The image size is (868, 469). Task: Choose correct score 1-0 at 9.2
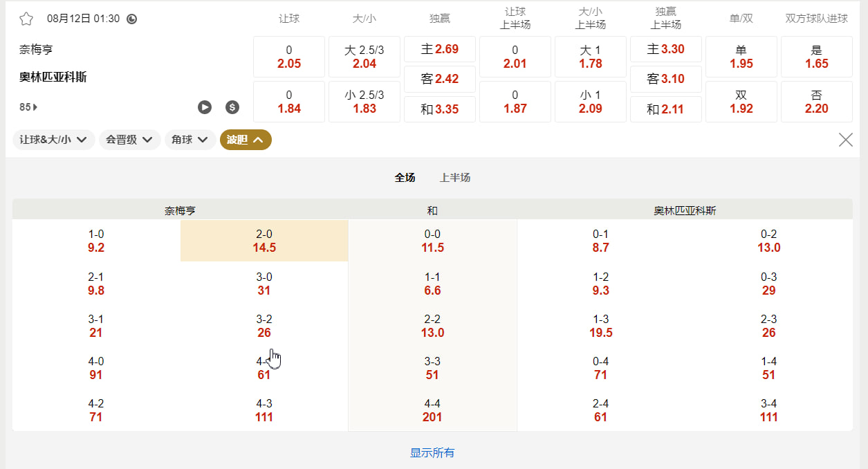[96, 241]
